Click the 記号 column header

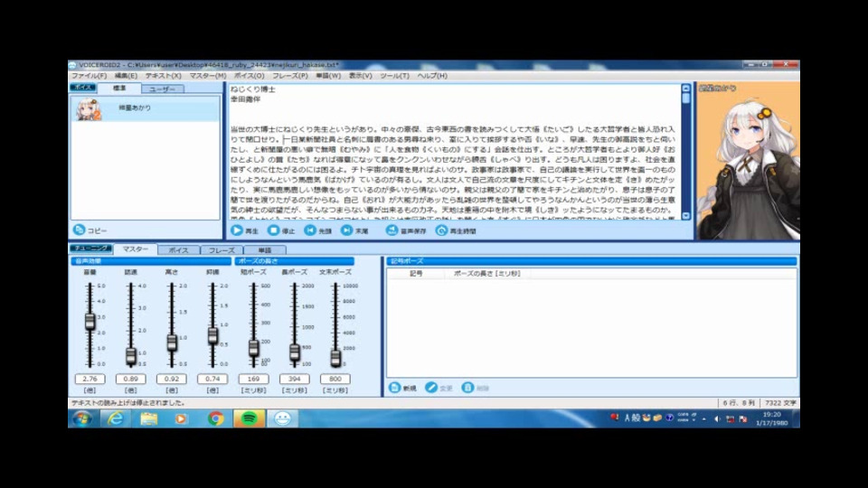[x=416, y=273]
